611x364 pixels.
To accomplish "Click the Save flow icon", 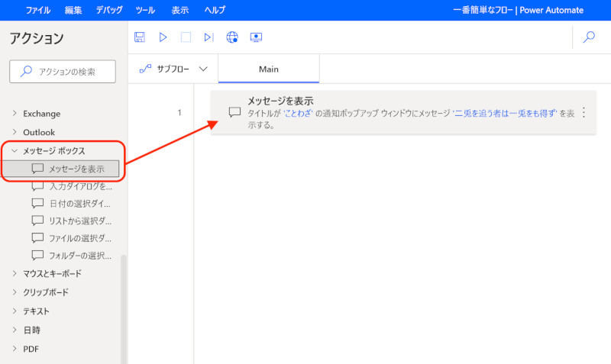I will coord(140,37).
